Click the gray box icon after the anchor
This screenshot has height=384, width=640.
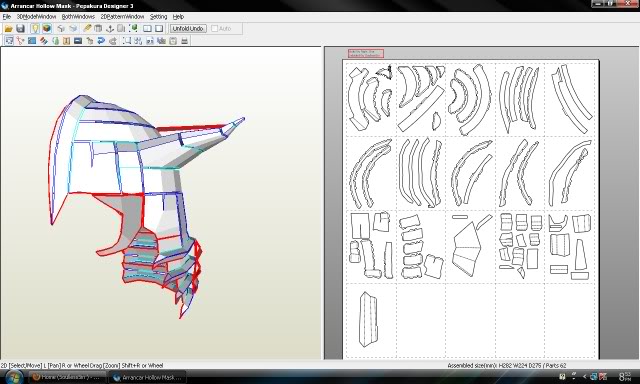click(121, 29)
